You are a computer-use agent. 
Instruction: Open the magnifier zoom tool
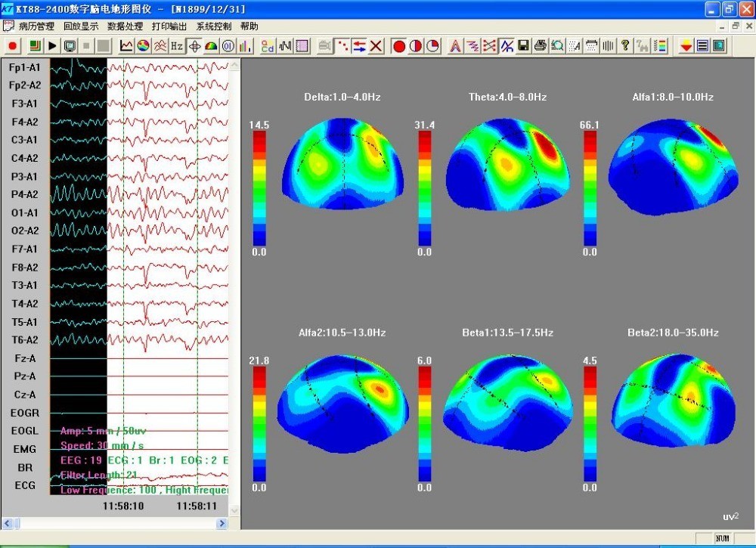click(556, 46)
